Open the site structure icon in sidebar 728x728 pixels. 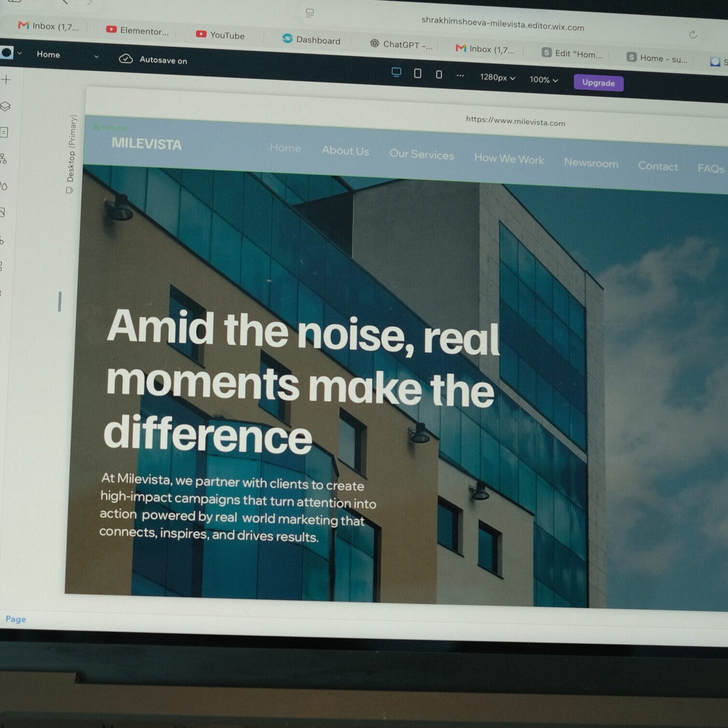3,159
